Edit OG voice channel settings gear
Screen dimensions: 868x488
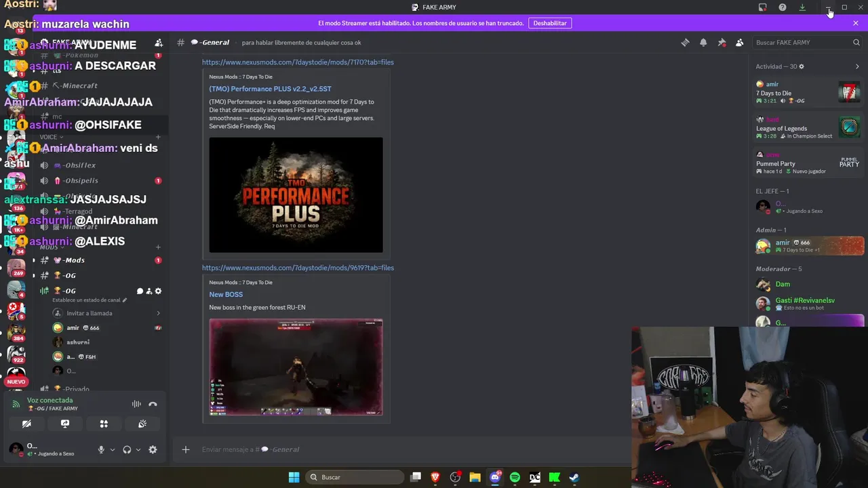[x=158, y=291]
